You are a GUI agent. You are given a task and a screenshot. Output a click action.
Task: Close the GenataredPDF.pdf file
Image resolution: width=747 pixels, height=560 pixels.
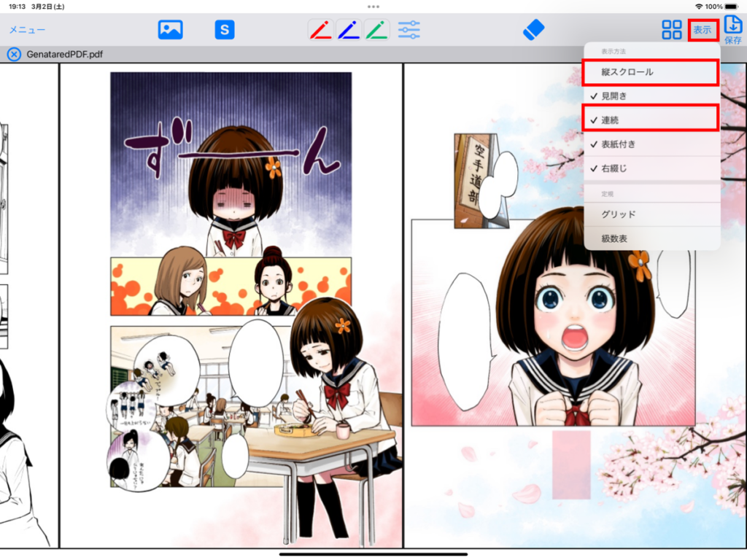coord(14,54)
